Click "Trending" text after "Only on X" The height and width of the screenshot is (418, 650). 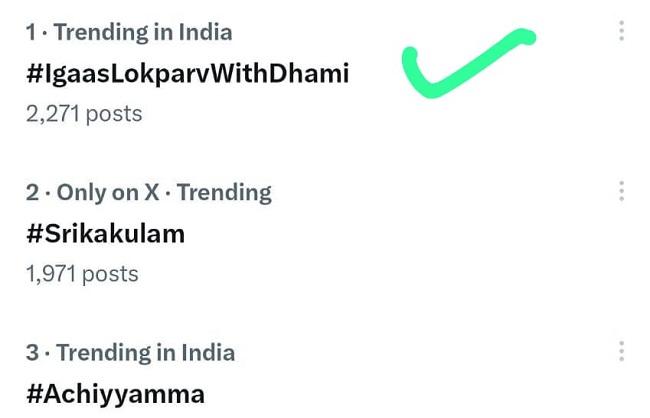coord(225,192)
